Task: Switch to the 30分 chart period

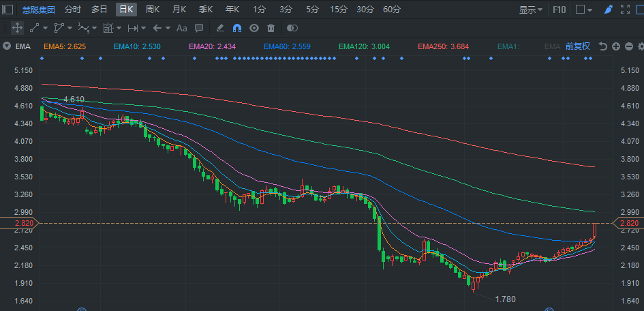Action: tap(365, 9)
